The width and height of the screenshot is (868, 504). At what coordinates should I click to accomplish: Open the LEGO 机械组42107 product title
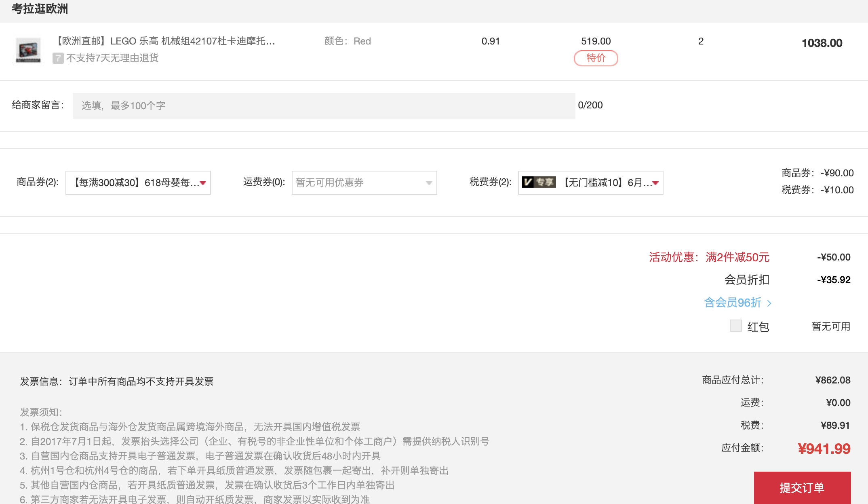pyautogui.click(x=165, y=41)
